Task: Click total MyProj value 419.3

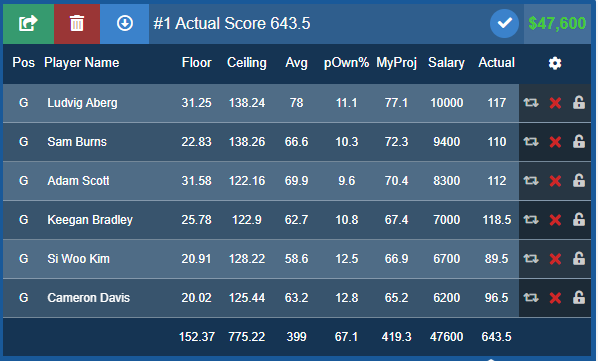Action: point(397,337)
